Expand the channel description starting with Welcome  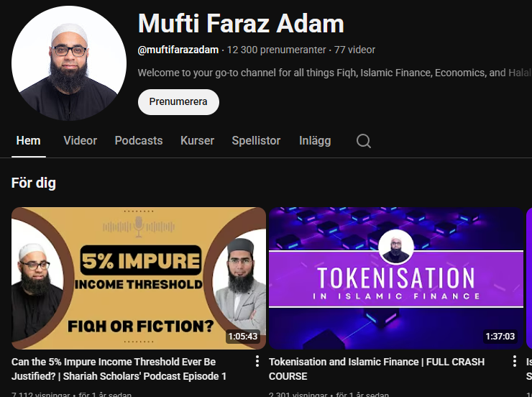click(334, 73)
